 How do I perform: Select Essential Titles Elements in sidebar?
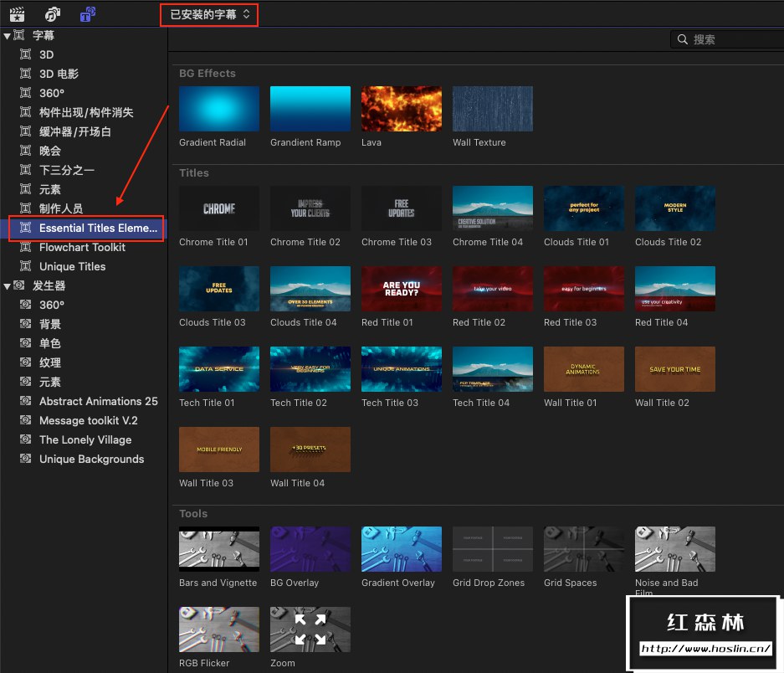pyautogui.click(x=98, y=228)
